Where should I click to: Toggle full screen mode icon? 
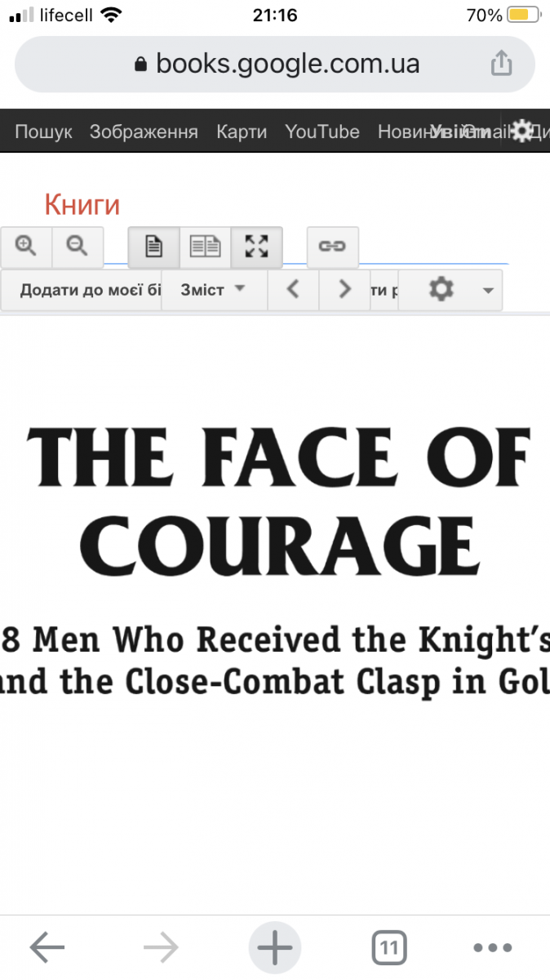(x=257, y=247)
